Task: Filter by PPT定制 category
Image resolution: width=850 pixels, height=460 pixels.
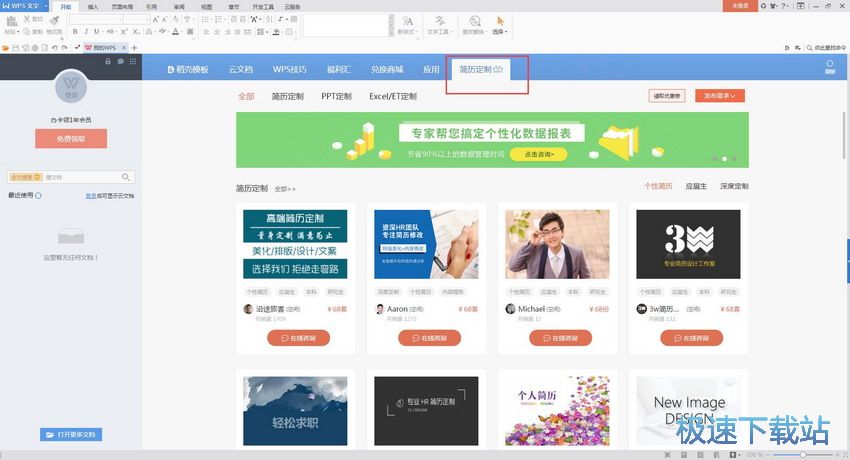Action: [336, 96]
